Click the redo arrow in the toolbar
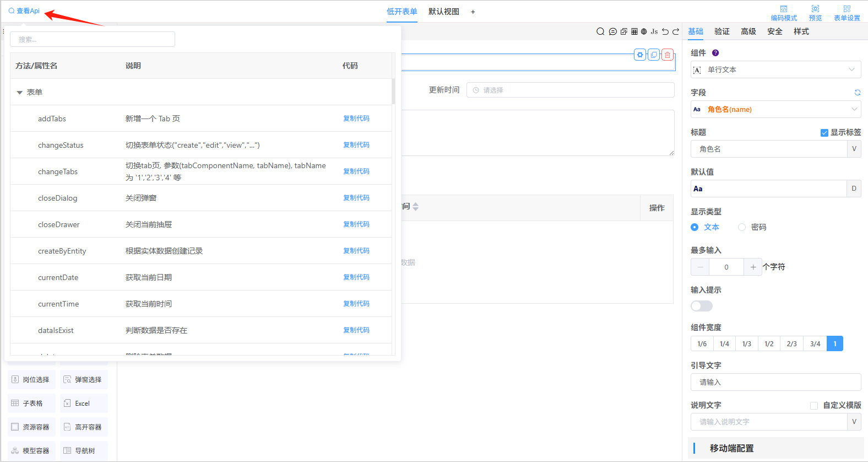This screenshot has height=462, width=868. [x=676, y=31]
